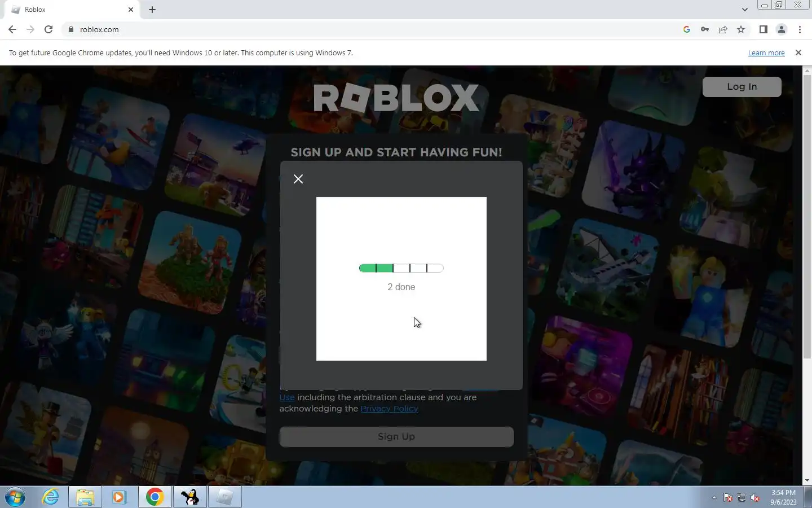Show hidden system tray icons arrow

(714, 498)
